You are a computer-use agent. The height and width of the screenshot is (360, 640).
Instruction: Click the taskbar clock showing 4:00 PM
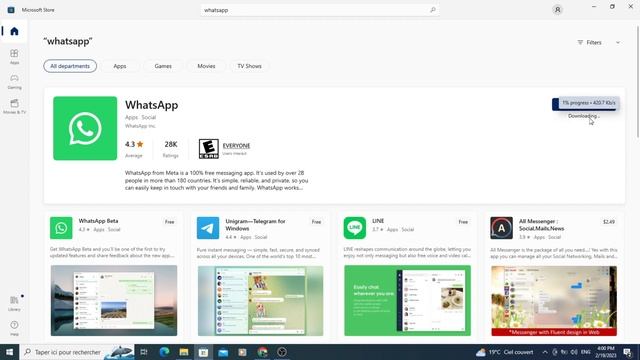(x=606, y=352)
